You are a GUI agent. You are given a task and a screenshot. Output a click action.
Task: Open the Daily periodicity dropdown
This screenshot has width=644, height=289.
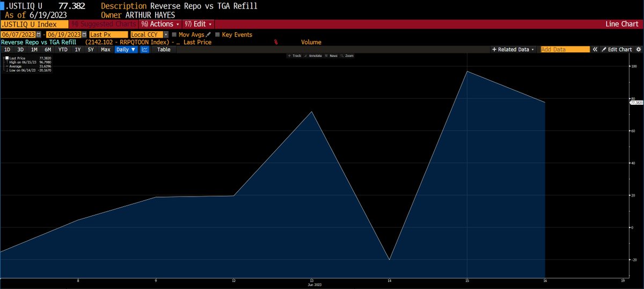pyautogui.click(x=126, y=49)
